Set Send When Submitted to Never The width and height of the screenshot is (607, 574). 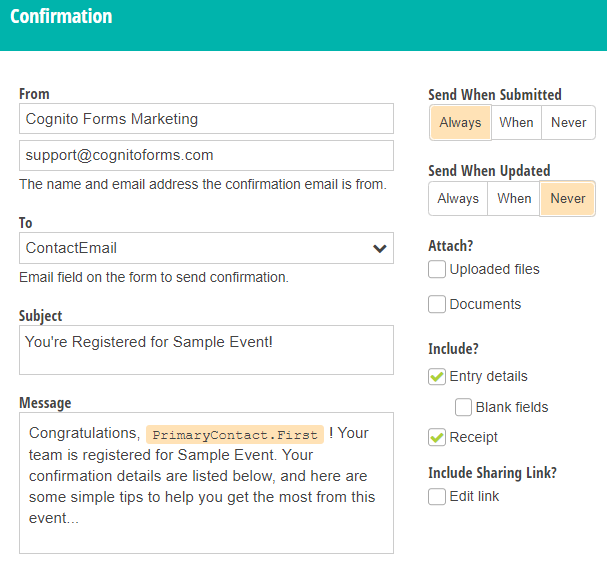coord(568,122)
